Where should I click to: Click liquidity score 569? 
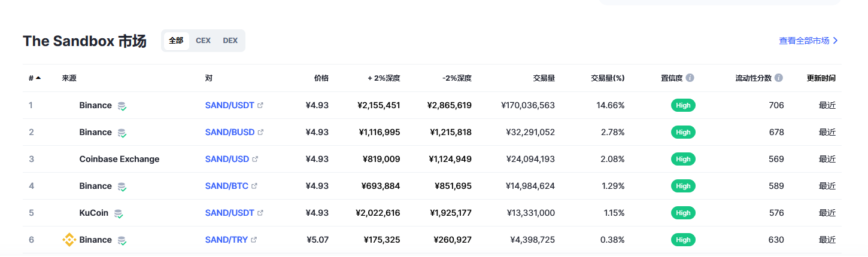776,159
